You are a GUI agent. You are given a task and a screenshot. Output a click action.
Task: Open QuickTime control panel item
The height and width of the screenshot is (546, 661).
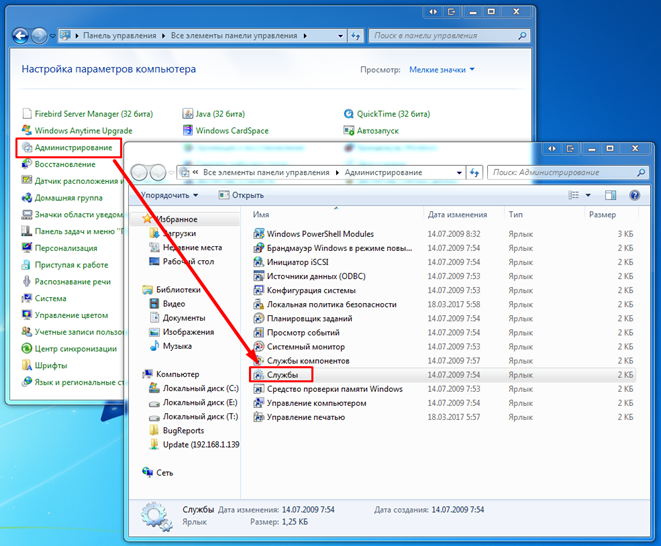pyautogui.click(x=382, y=114)
